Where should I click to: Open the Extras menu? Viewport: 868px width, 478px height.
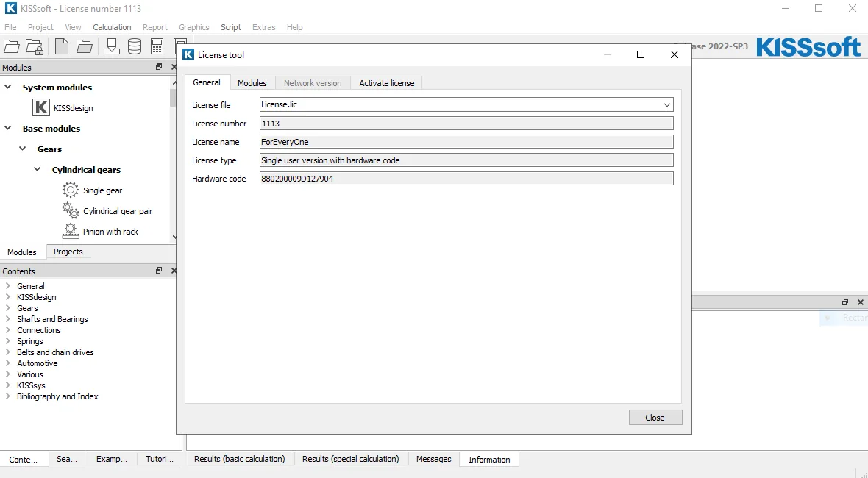pyautogui.click(x=263, y=27)
